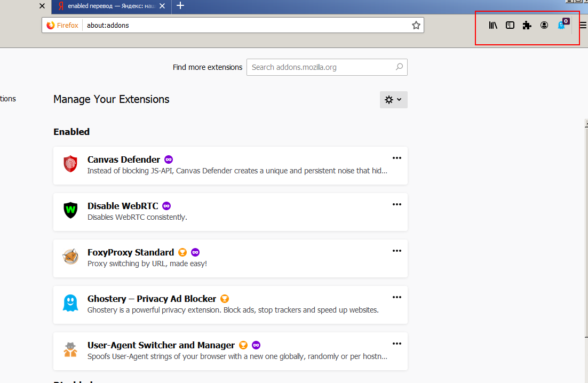Close the Yandex translate tab
The width and height of the screenshot is (588, 383).
pos(162,6)
